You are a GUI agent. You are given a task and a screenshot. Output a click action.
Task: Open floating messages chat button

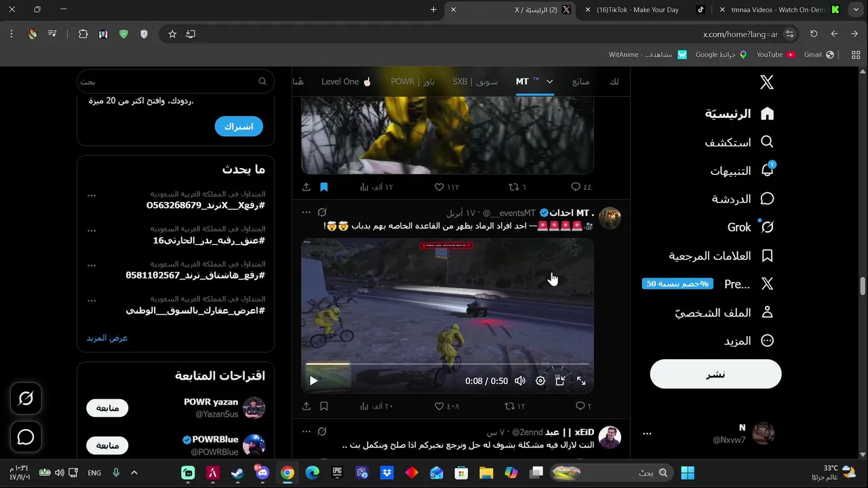[x=26, y=437]
